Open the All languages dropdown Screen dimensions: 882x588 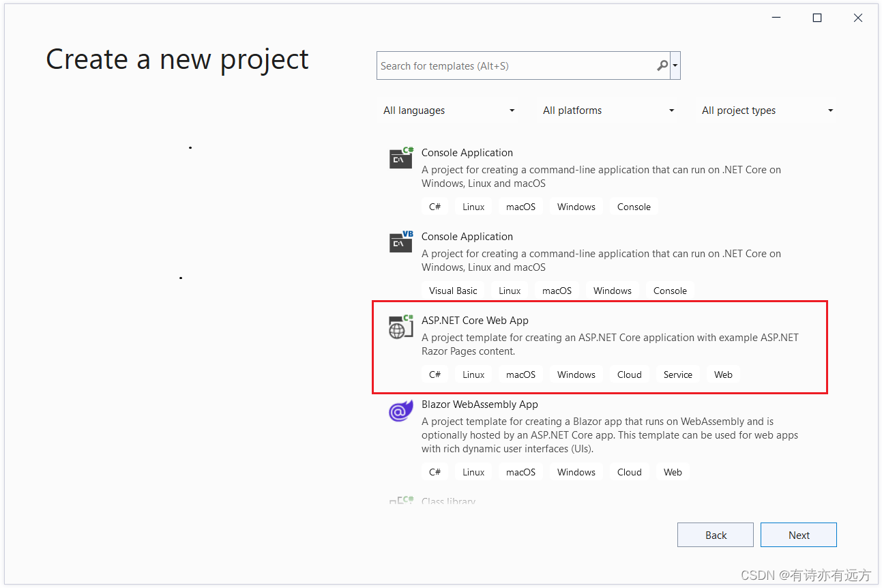coord(449,111)
